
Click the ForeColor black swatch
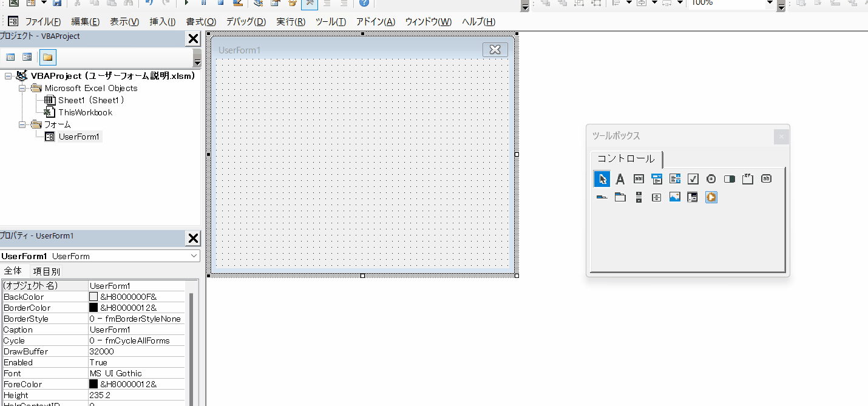[x=93, y=384]
